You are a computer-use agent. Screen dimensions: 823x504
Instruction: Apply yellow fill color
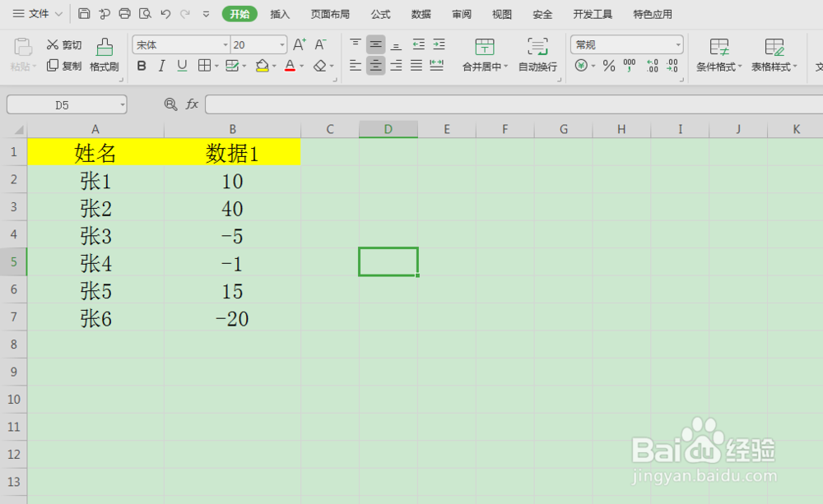(x=262, y=66)
